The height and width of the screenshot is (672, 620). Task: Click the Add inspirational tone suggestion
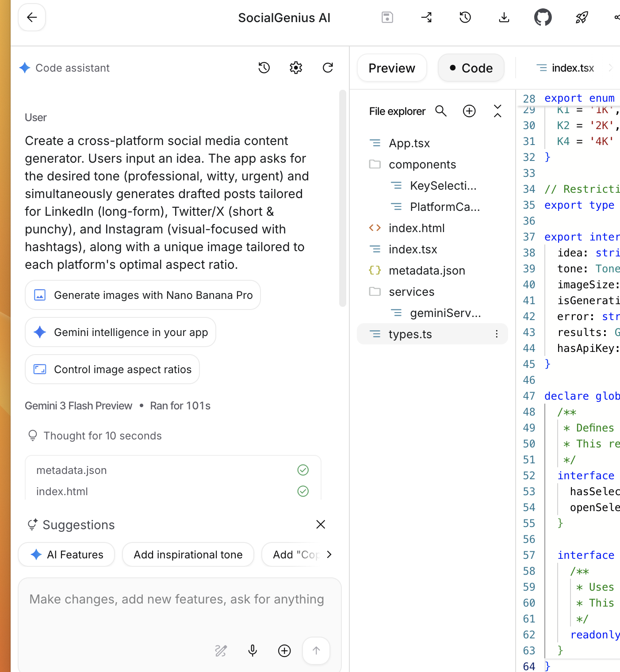pos(188,554)
